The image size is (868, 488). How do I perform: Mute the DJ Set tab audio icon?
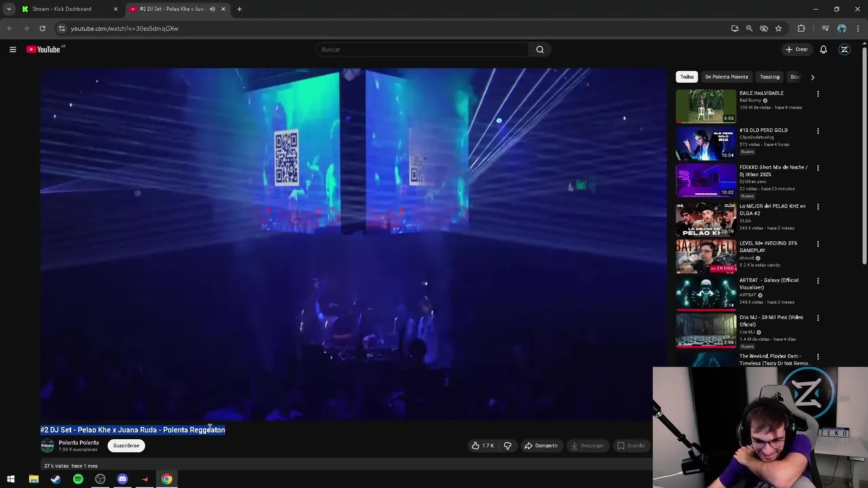[212, 9]
